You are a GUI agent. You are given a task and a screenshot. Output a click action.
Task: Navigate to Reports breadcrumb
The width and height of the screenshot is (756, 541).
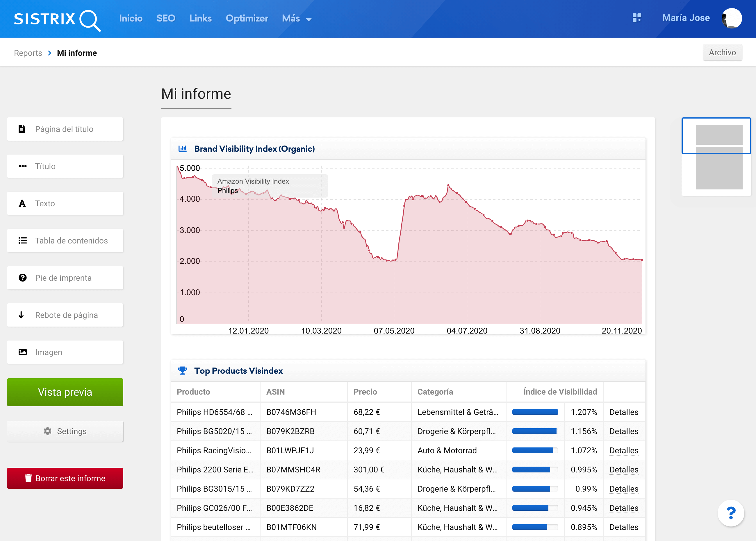[x=28, y=53]
